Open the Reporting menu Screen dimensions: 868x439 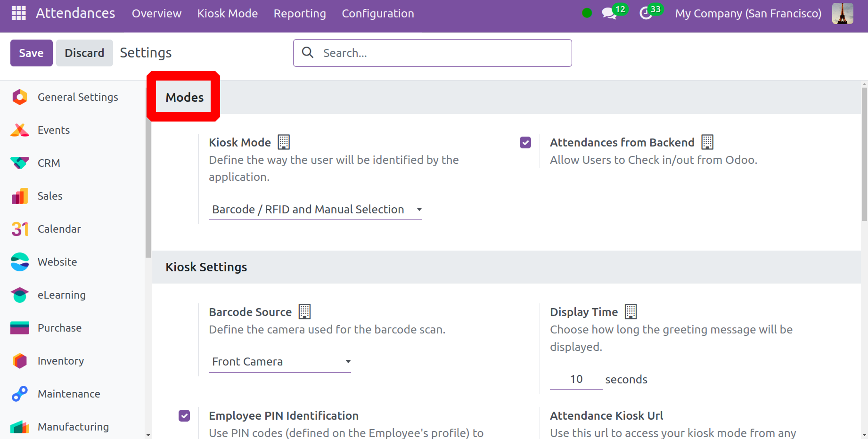(x=300, y=13)
